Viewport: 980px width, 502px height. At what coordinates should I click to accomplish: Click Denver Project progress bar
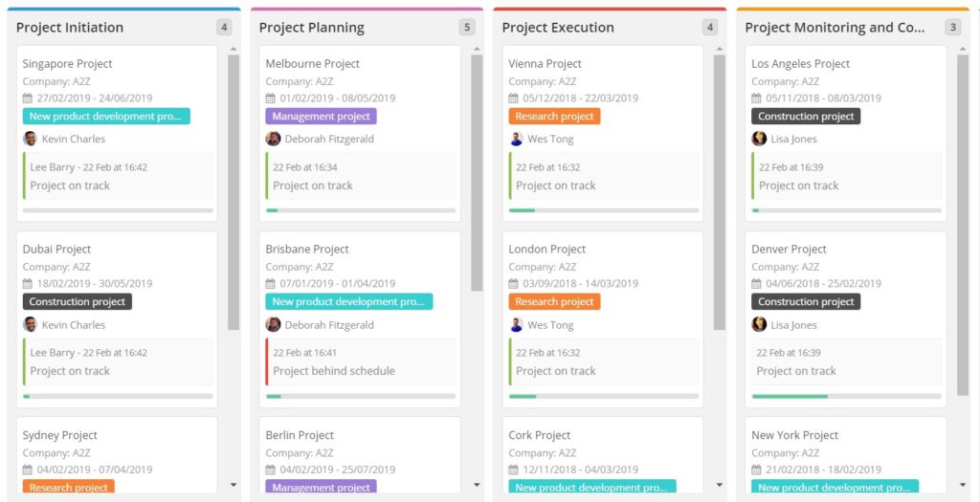[846, 396]
